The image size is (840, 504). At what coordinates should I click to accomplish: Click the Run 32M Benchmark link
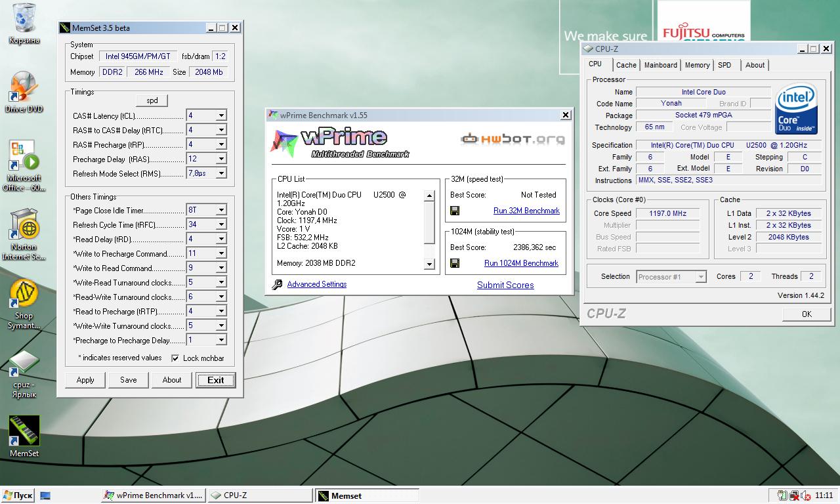point(526,211)
